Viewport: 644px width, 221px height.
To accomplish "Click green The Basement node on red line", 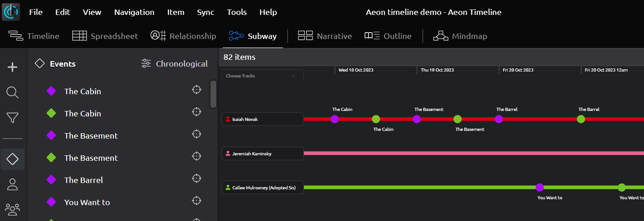I will coord(458,119).
